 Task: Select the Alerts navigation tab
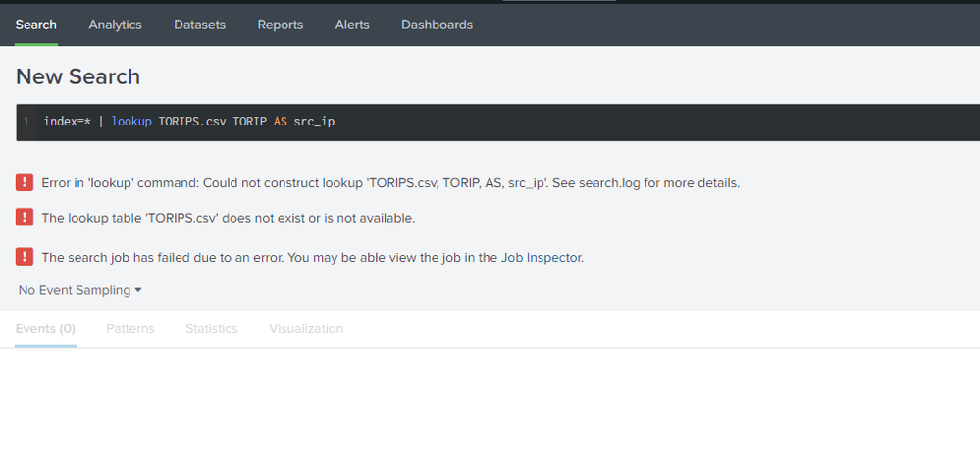352,25
